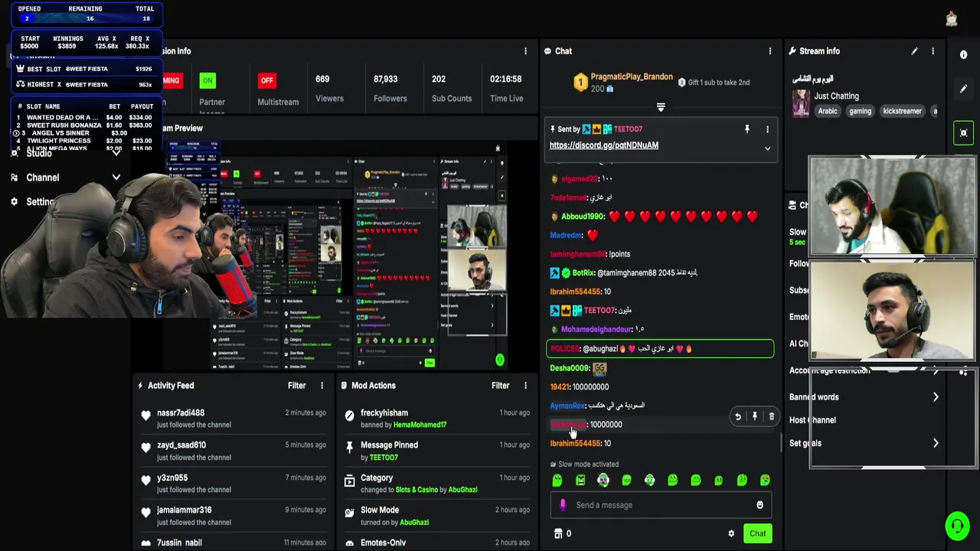Viewport: 980px width, 551px height.
Task: Unpin the pinned Discord message using pin icon
Action: (747, 129)
